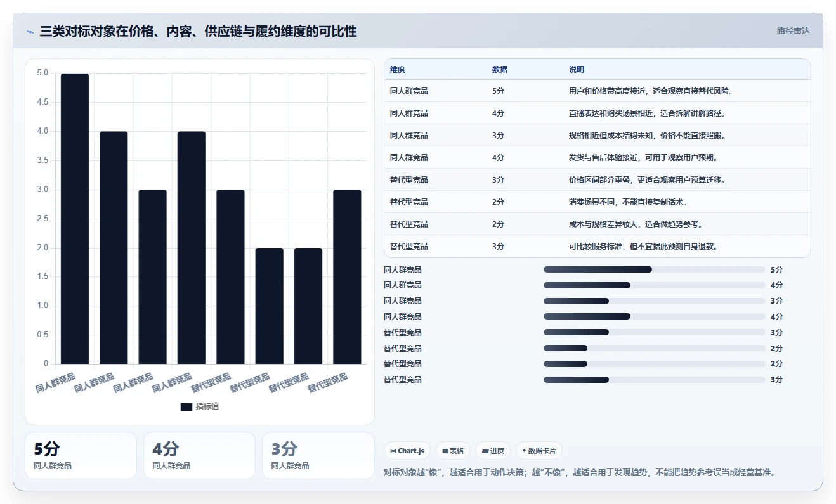Screen dimensions: 836x504
Task: Select the Chart.js chip
Action: (407, 451)
